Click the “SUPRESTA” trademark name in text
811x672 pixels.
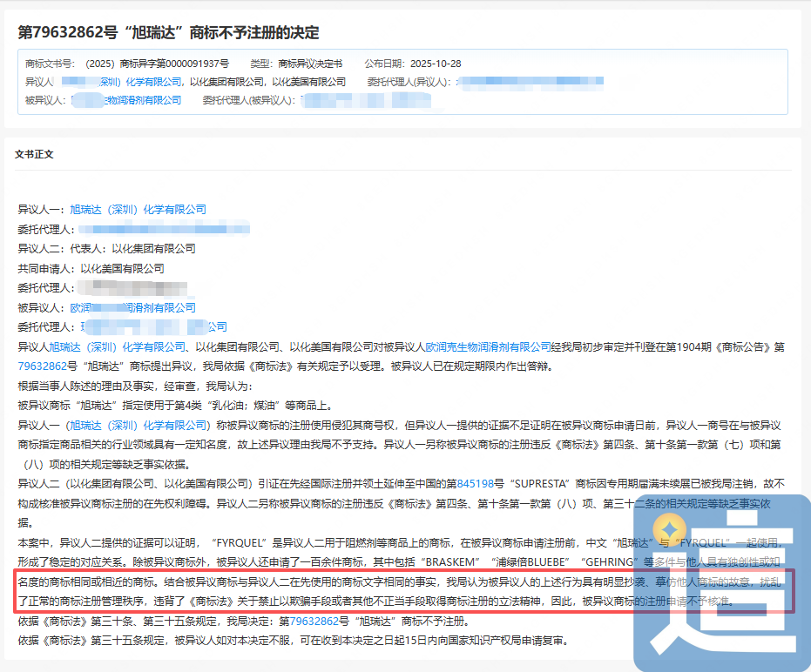click(x=540, y=484)
